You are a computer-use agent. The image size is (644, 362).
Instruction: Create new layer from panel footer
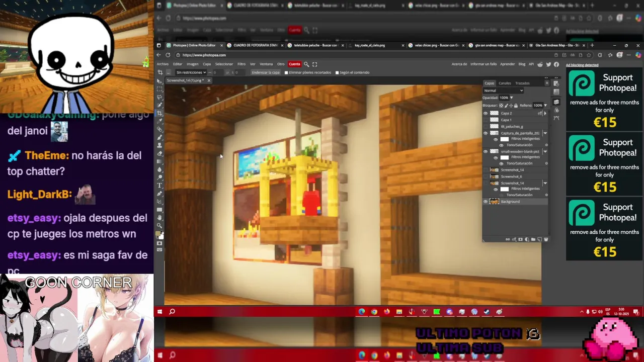coord(539,239)
